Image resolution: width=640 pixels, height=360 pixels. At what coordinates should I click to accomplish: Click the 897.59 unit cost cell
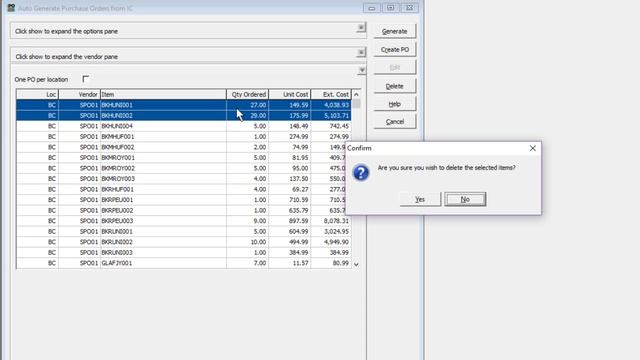coord(289,221)
